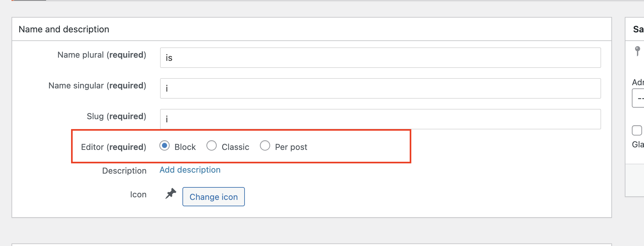The image size is (644, 246).
Task: Click into the Name singular text field
Action: click(x=380, y=88)
